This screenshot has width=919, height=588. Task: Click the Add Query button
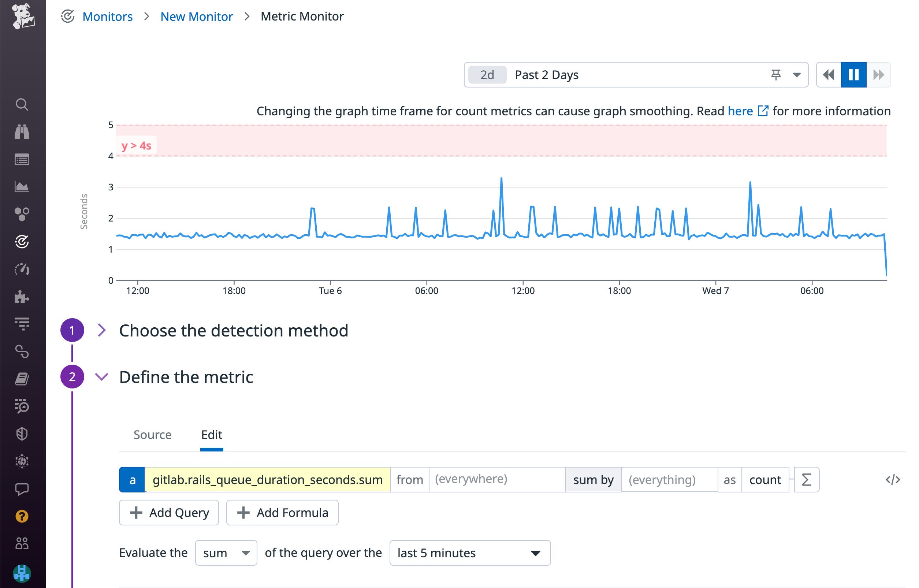[x=168, y=513]
